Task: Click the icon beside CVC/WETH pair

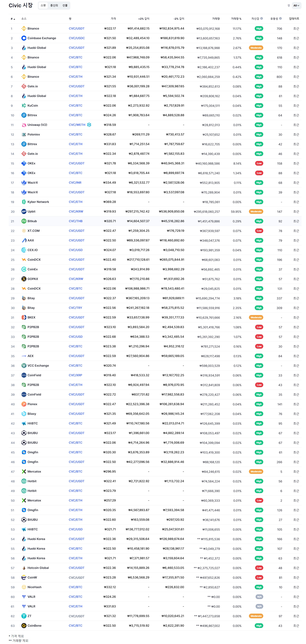Action: pyautogui.click(x=89, y=125)
